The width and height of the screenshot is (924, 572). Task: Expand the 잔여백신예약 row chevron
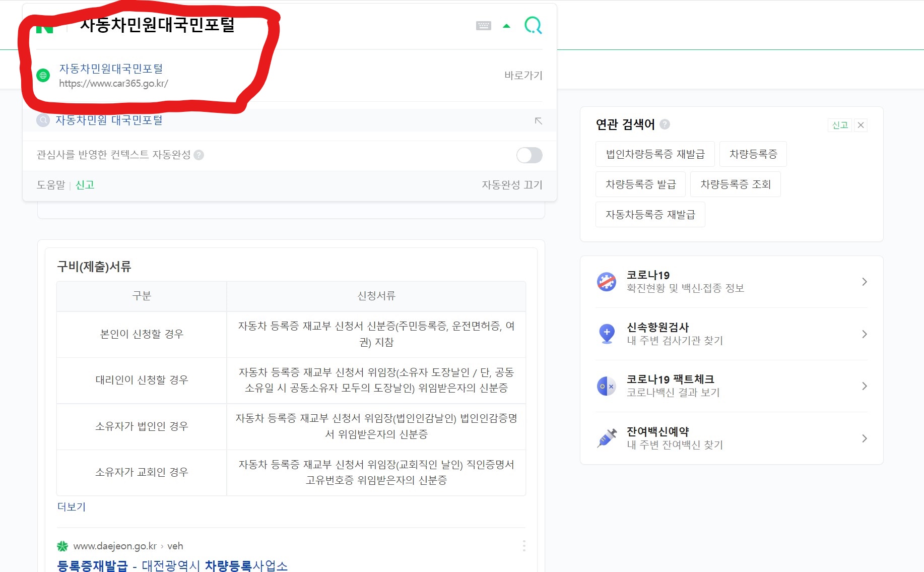[x=865, y=438]
